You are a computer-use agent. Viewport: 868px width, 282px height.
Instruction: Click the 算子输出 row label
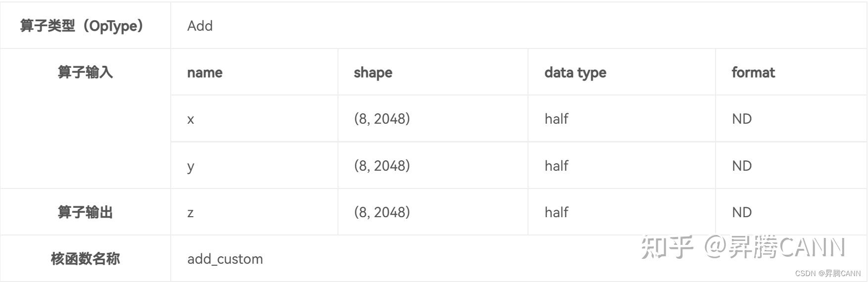[x=85, y=212]
